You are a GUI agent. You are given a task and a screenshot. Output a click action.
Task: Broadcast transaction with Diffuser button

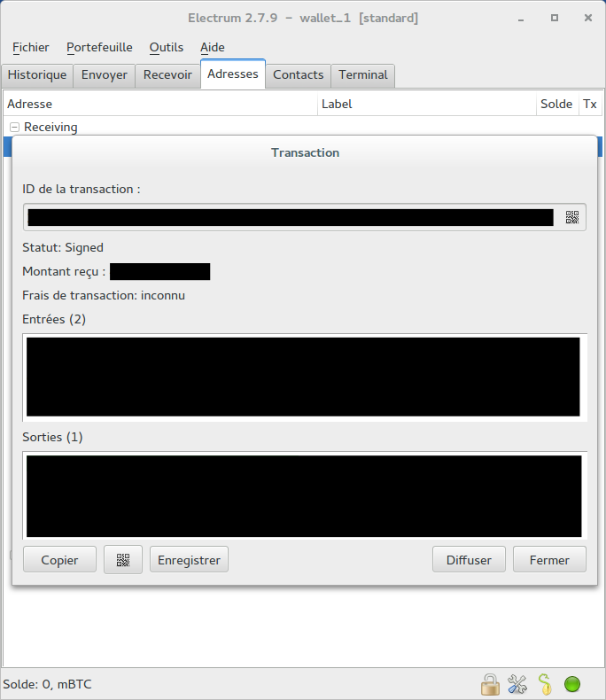[469, 560]
